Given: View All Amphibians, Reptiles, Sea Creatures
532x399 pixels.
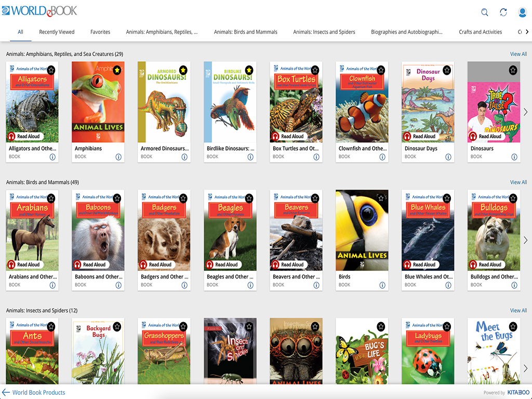Looking at the screenshot, I should [x=518, y=54].
